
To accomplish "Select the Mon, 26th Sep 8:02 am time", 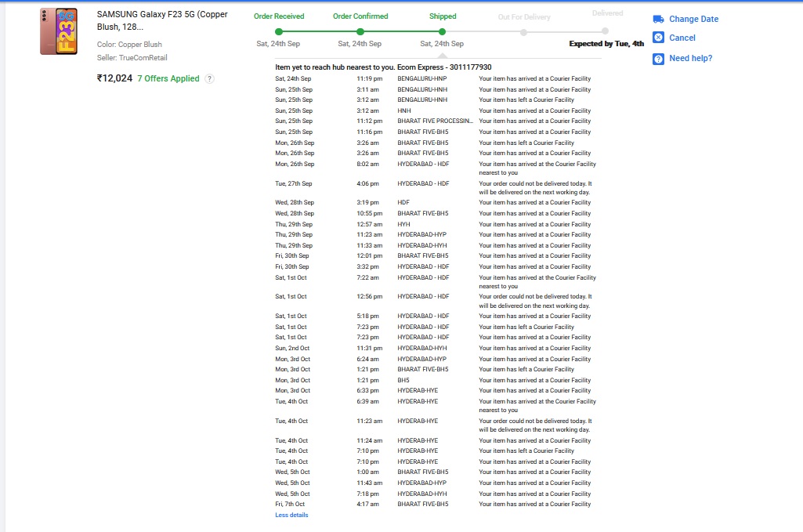I will pyautogui.click(x=367, y=165).
